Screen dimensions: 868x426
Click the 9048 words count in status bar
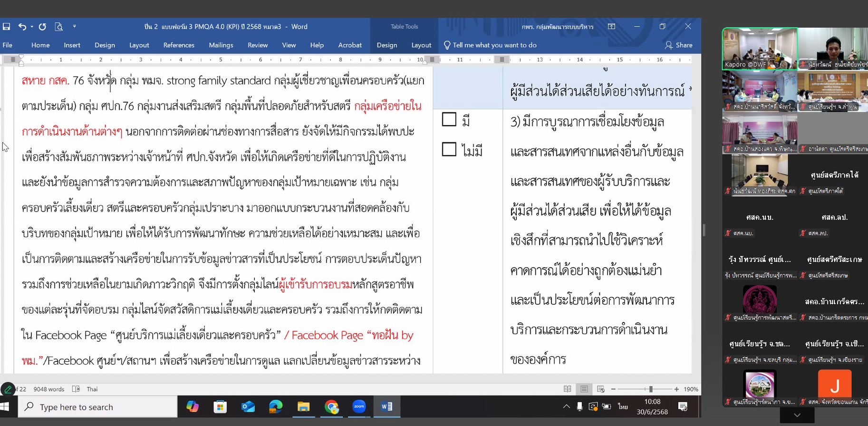48,389
